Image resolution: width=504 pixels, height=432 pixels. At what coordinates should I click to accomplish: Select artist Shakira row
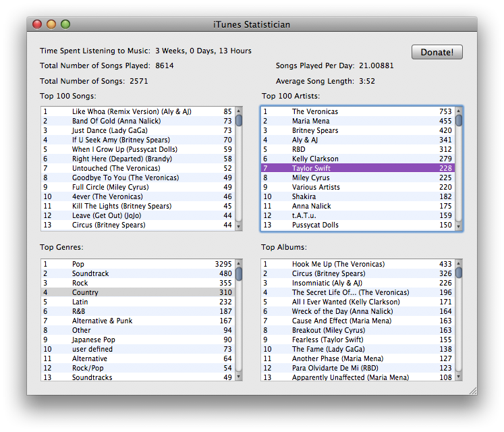point(358,196)
